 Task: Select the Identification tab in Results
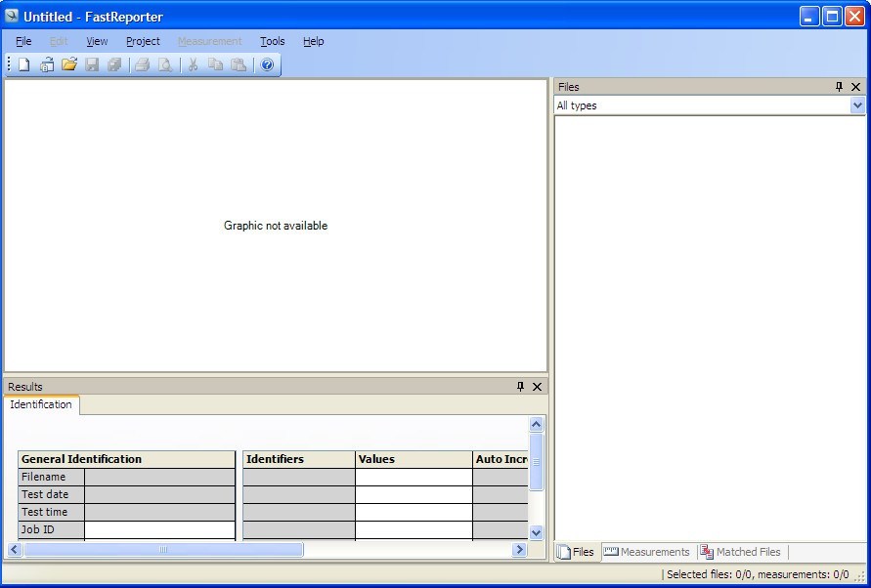click(42, 404)
